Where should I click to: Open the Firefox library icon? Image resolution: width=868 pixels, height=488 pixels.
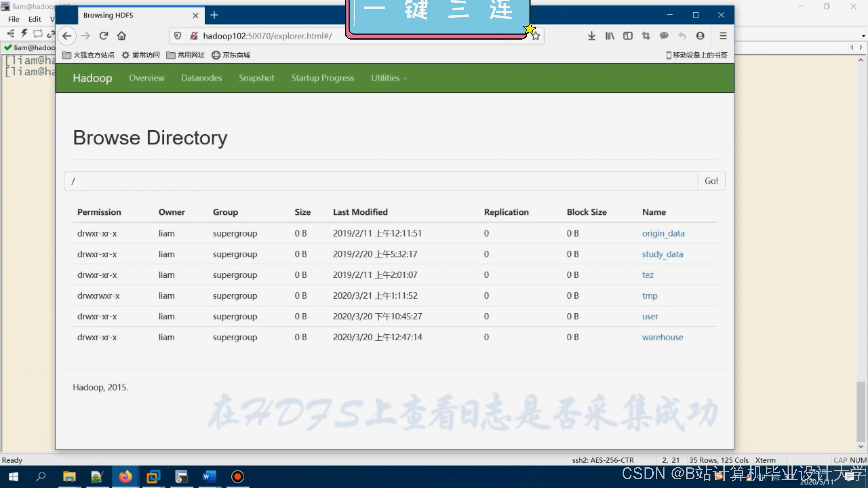click(610, 36)
